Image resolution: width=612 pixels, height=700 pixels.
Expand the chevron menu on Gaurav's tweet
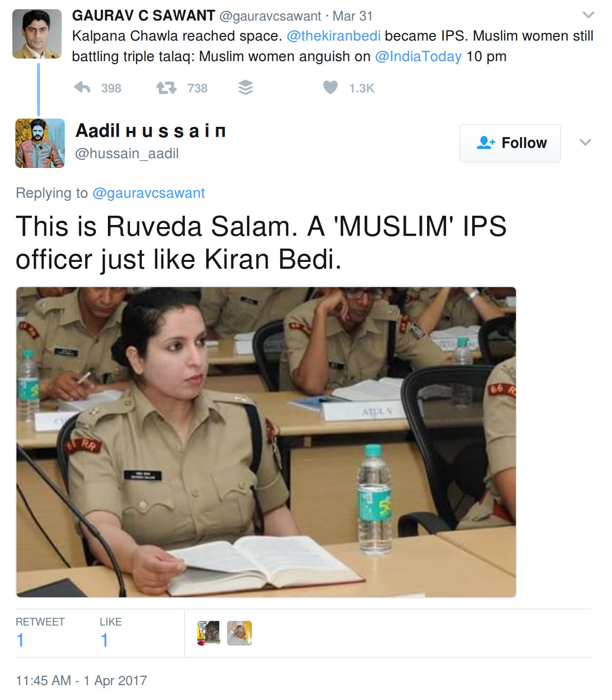[x=588, y=15]
